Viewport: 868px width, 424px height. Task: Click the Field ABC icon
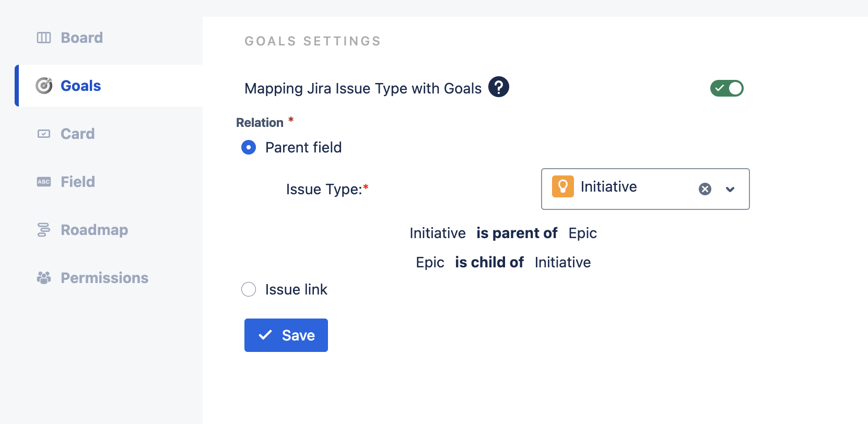[x=44, y=182]
